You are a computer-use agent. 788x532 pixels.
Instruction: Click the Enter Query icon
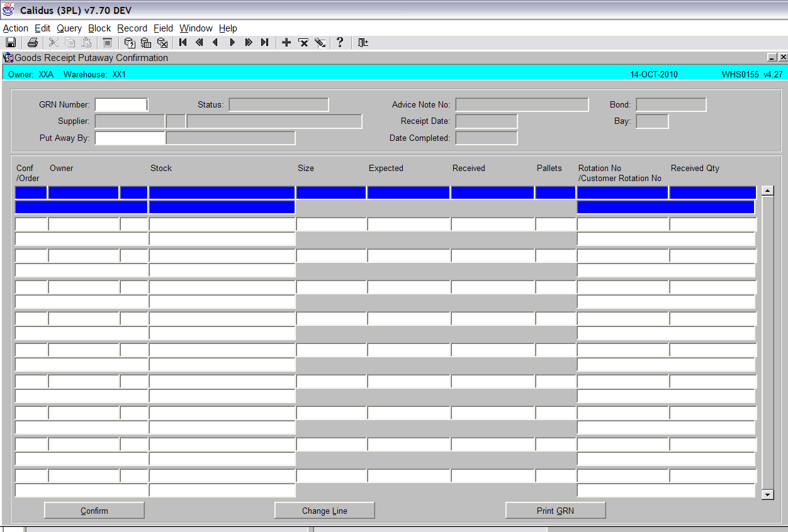click(x=130, y=43)
